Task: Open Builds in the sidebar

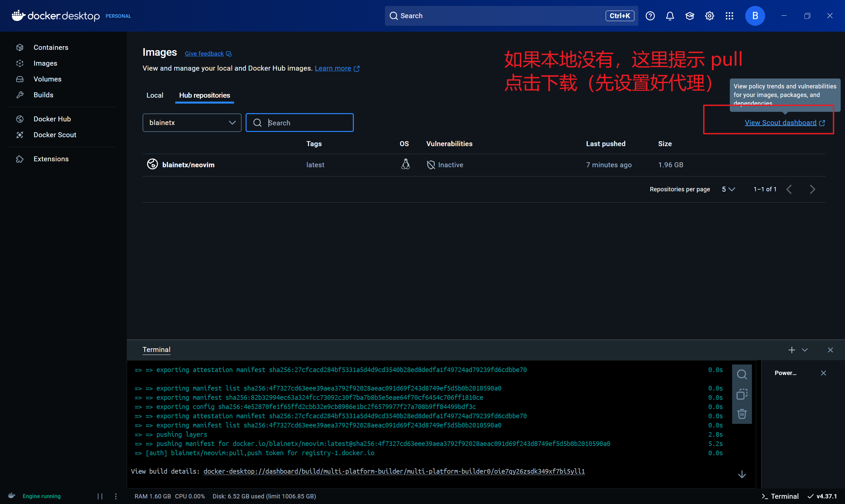Action: coord(43,95)
